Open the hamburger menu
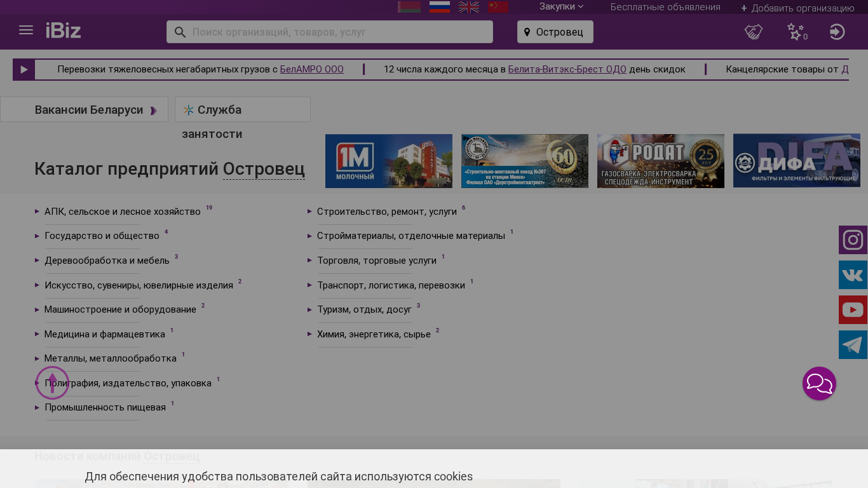Image resolution: width=868 pixels, height=488 pixels. (26, 30)
